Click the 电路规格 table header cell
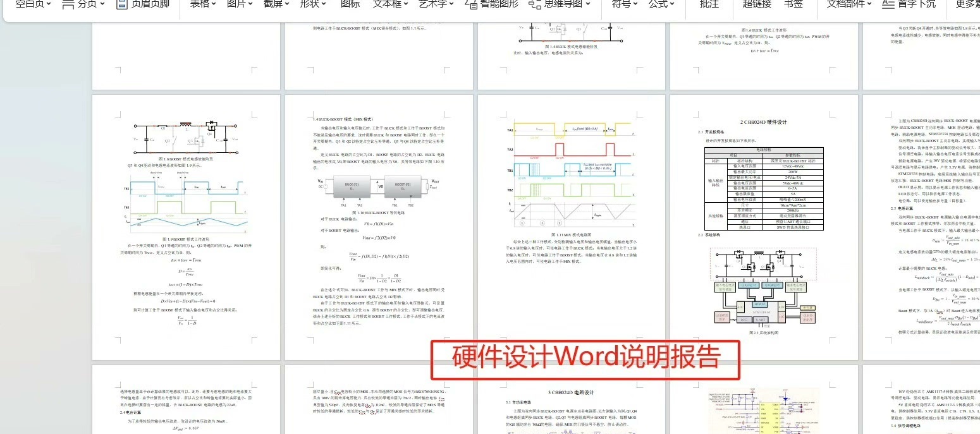Viewport: 980px width, 434px height. coord(764,150)
